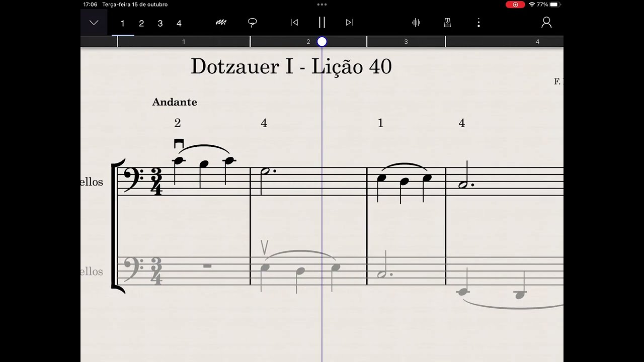Select the scribble annotation pen tool
The image size is (644, 362).
tap(221, 23)
